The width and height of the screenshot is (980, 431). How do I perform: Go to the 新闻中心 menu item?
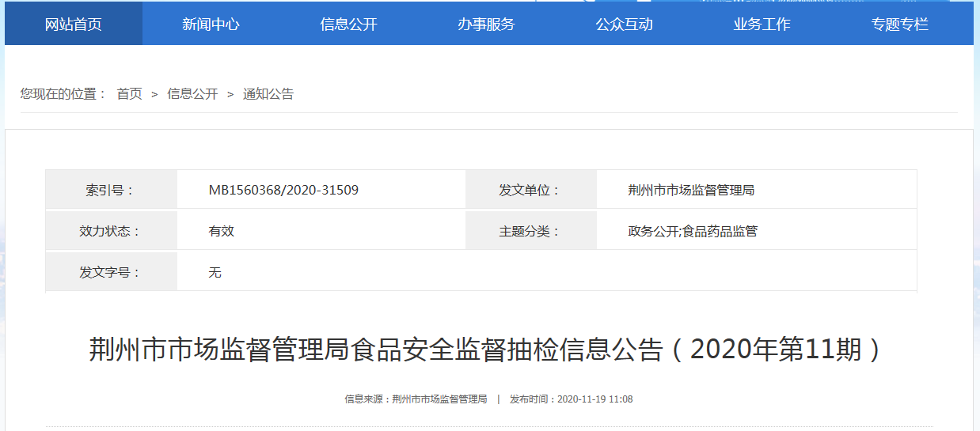[211, 24]
